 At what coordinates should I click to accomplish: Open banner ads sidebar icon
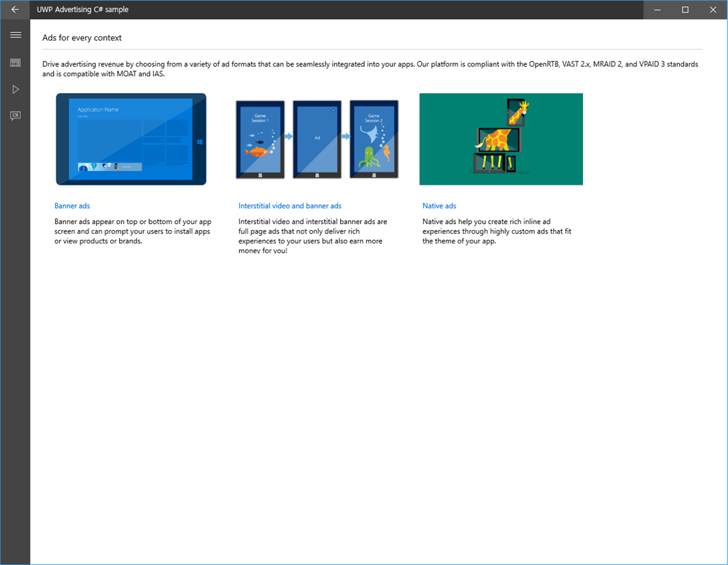(x=15, y=63)
